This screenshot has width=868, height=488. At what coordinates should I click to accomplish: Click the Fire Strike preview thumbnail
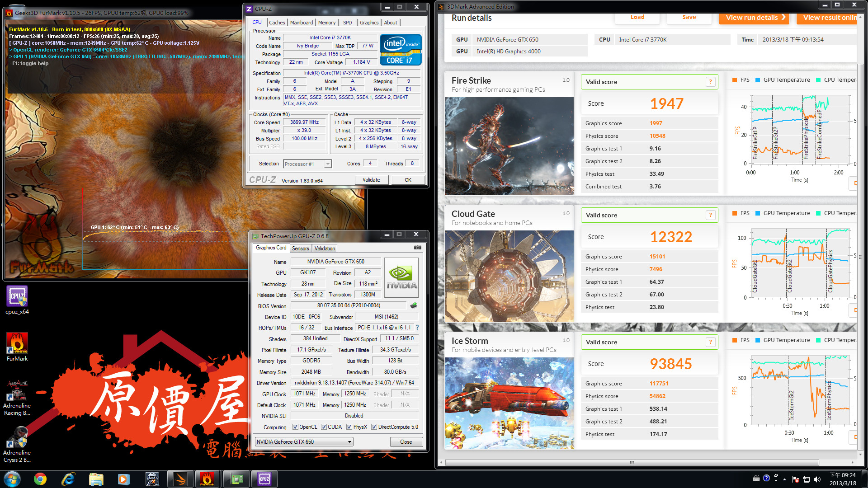pos(509,146)
